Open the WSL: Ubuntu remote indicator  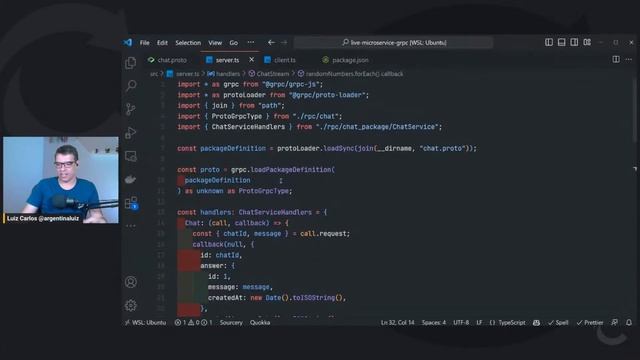point(145,322)
